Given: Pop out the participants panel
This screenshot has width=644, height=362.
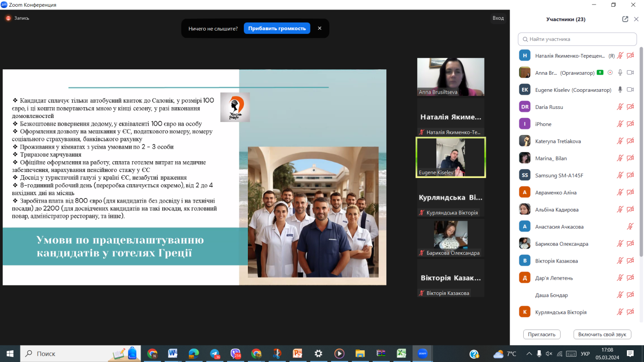Looking at the screenshot, I should [x=625, y=19].
